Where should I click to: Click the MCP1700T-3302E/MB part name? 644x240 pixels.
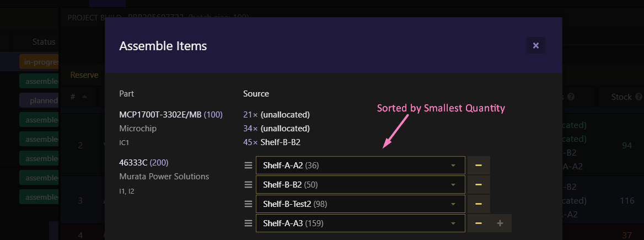click(x=160, y=115)
